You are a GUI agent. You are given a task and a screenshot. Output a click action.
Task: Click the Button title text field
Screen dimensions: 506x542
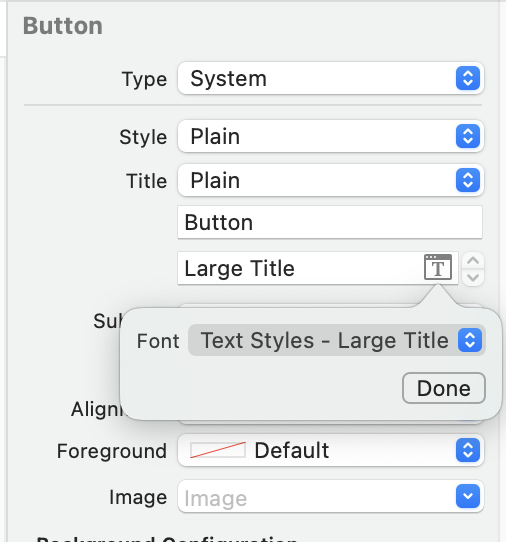[x=330, y=222]
